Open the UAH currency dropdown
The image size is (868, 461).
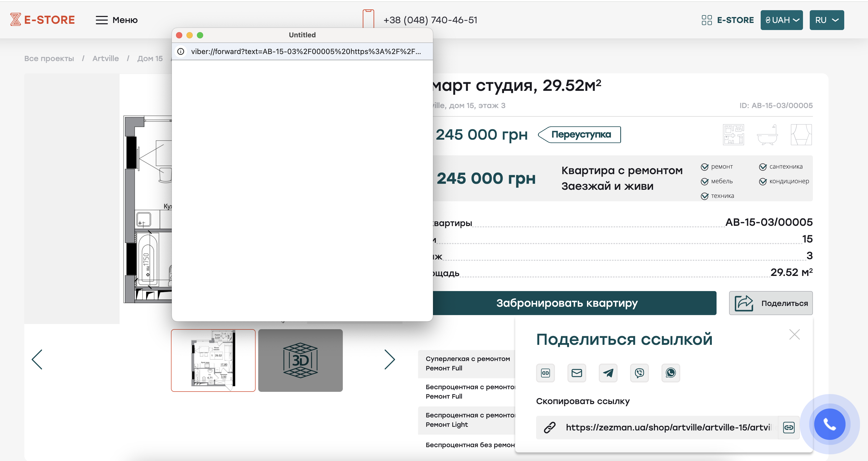pos(781,20)
